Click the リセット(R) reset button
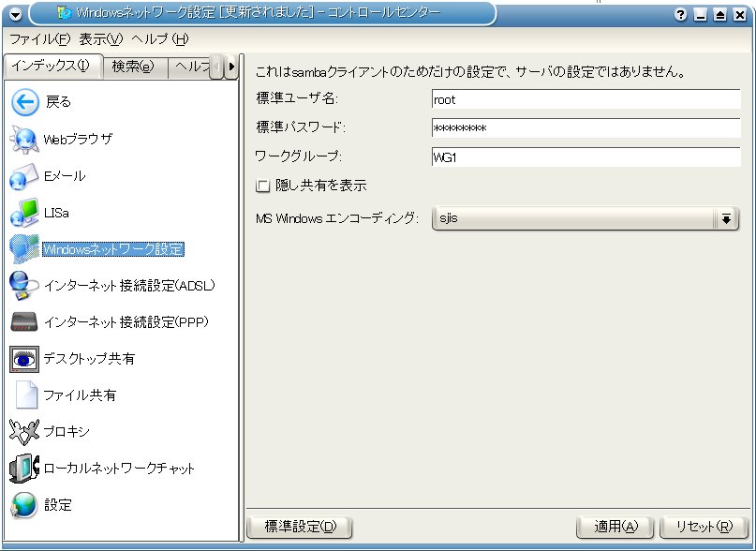Viewport: 756px width, 551px height. [704, 527]
